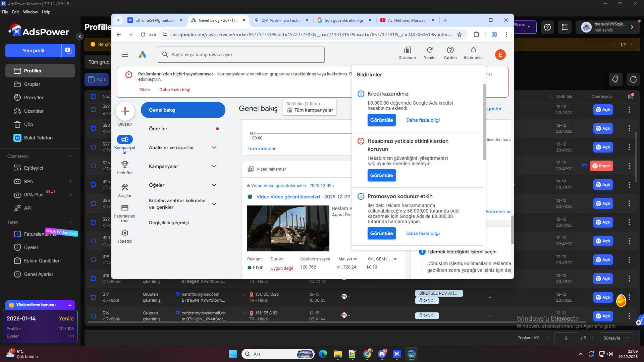
Task: Open the Kampanyalar megaphone icon
Action: tap(125, 139)
